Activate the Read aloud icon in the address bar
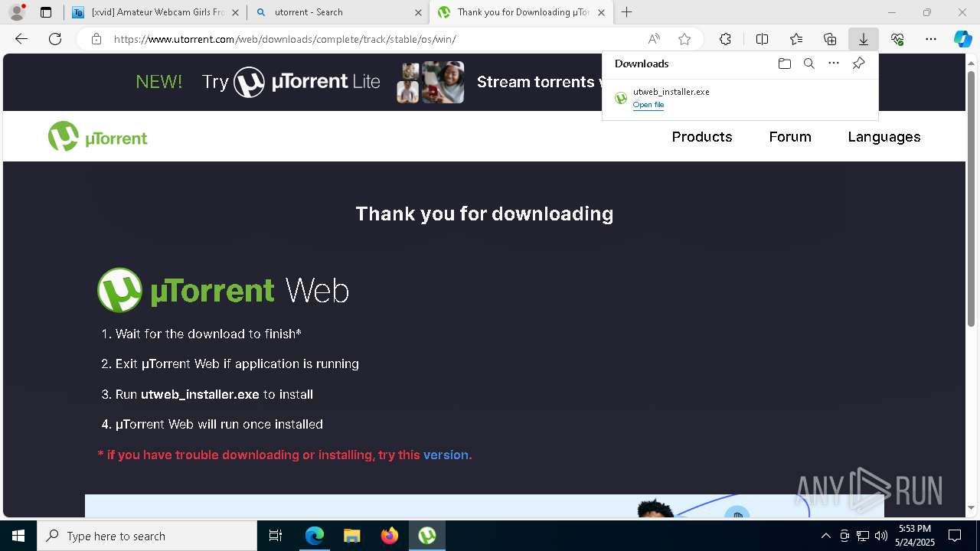This screenshot has width=980, height=551. [654, 39]
